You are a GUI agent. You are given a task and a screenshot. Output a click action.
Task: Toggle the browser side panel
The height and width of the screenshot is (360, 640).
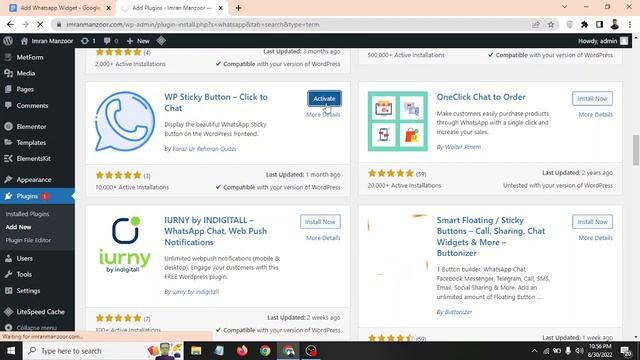pos(599,24)
